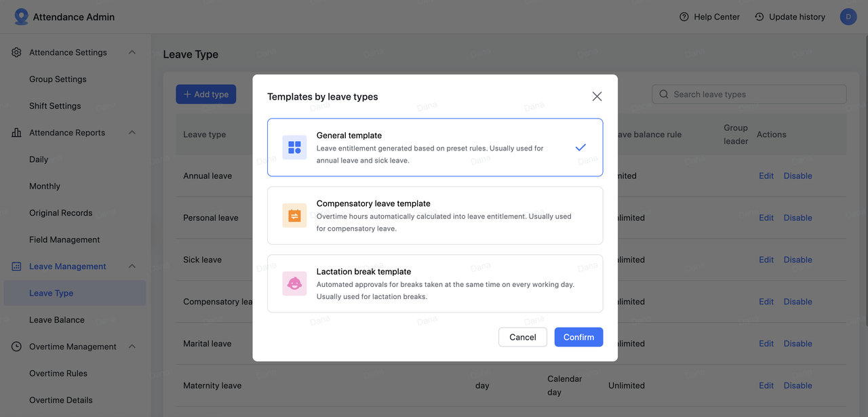868x417 pixels.
Task: Click the General template grid icon
Action: (294, 148)
